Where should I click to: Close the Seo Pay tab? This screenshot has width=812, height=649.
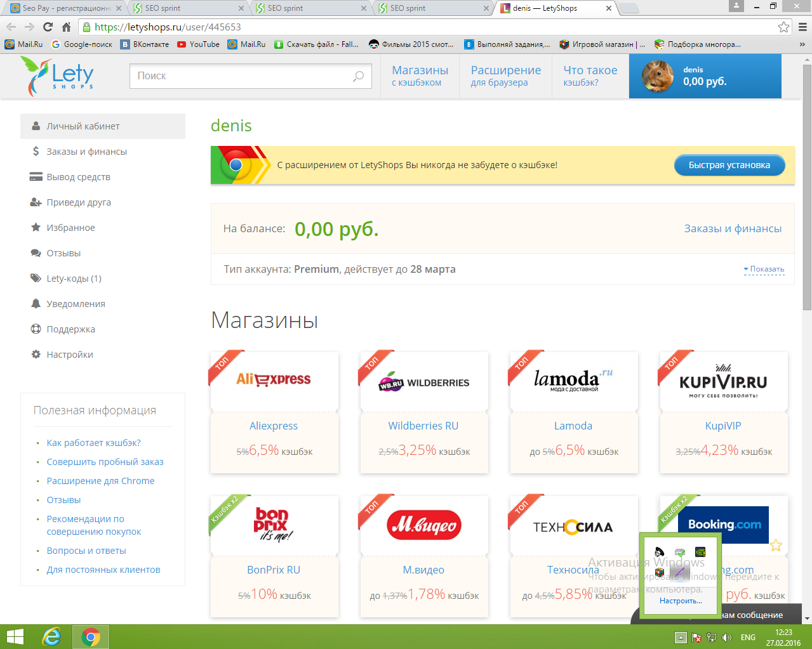pyautogui.click(x=119, y=8)
